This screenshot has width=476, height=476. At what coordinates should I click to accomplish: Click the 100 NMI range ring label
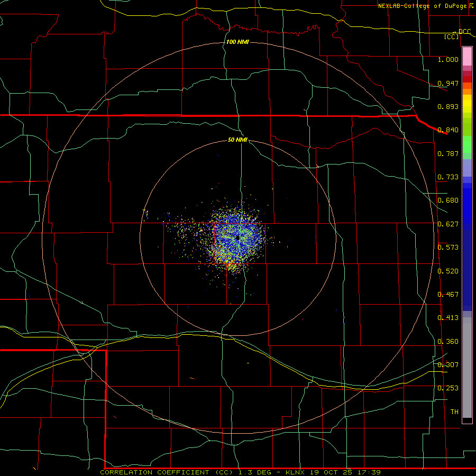click(x=237, y=42)
